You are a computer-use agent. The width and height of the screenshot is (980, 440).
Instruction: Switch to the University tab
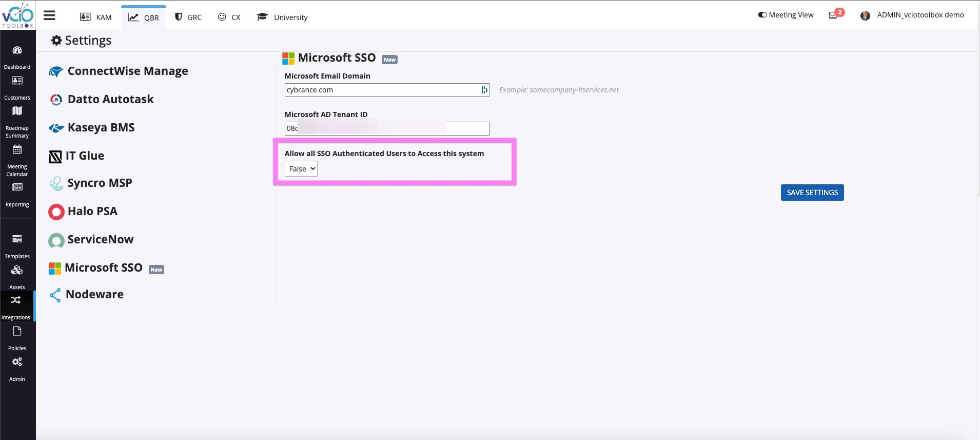282,17
